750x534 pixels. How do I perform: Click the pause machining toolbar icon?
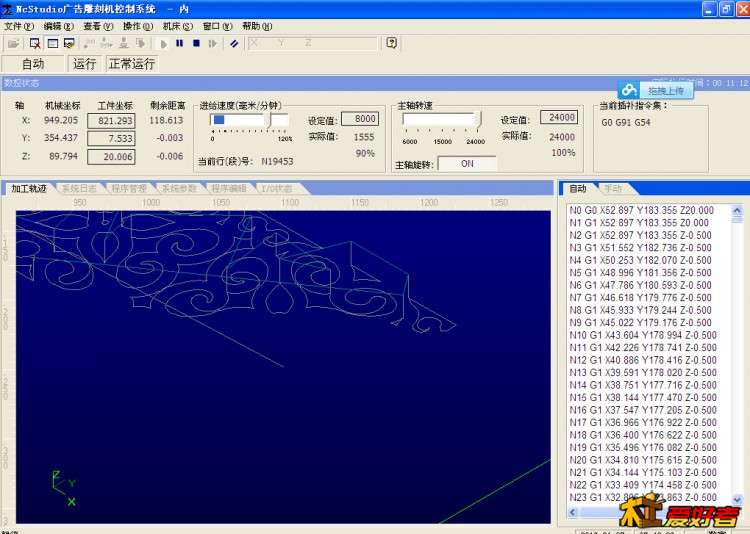coord(180,43)
